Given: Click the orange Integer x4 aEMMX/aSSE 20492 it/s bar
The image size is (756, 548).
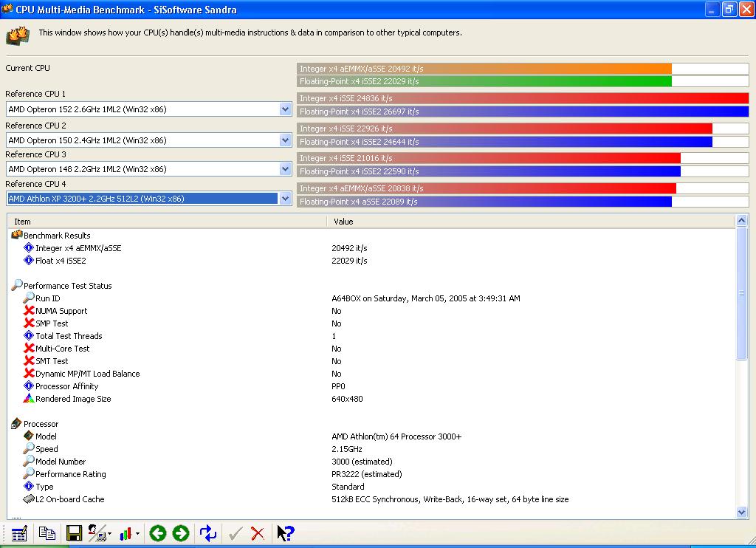Looking at the screenshot, I should 484,69.
